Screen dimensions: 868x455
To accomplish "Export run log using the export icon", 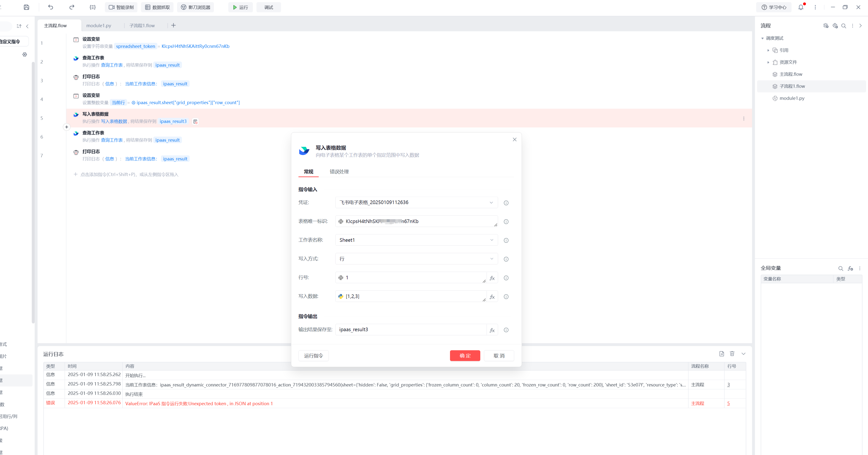I will tap(722, 354).
